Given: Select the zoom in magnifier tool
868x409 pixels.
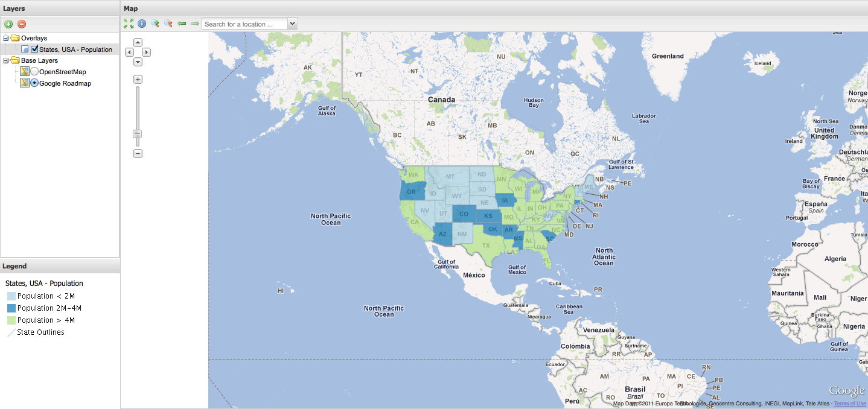Looking at the screenshot, I should (x=155, y=24).
